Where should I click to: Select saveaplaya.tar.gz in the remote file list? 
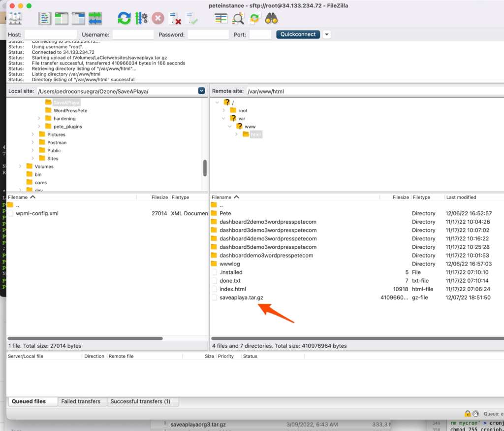click(x=241, y=298)
